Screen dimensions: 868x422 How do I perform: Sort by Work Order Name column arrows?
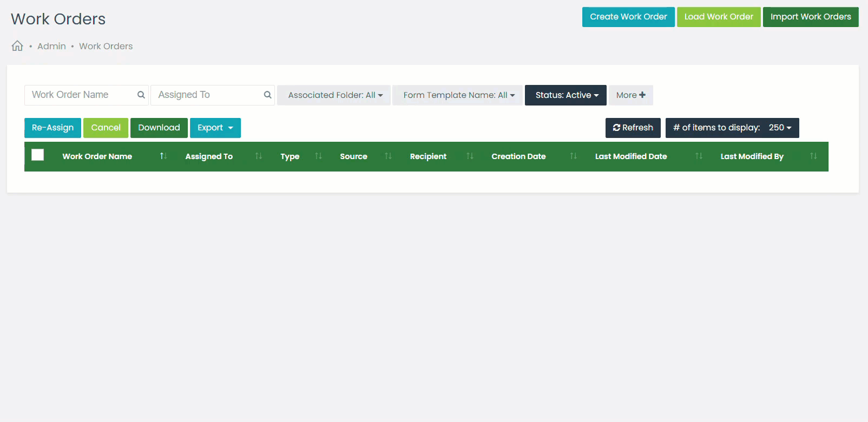pyautogui.click(x=163, y=156)
